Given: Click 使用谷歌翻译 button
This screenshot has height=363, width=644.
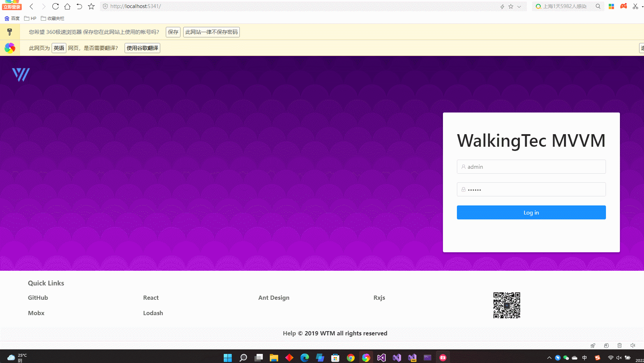Looking at the screenshot, I should [x=142, y=48].
